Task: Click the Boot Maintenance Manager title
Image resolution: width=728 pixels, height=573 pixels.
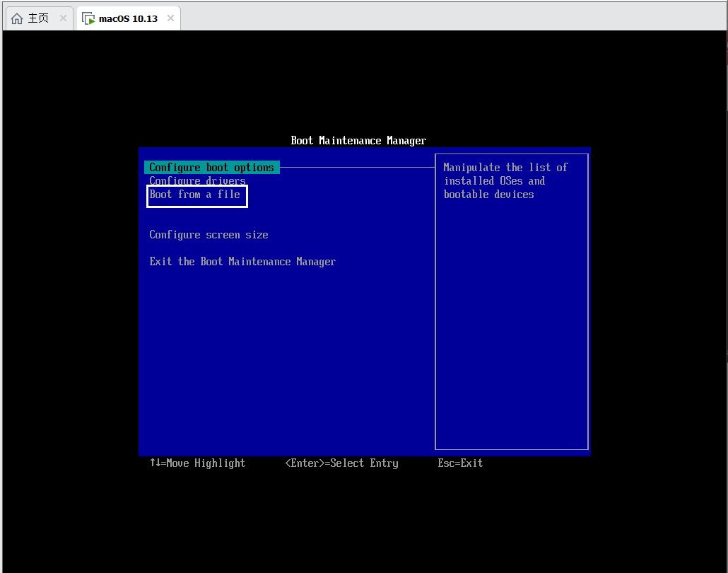Action: 358,140
